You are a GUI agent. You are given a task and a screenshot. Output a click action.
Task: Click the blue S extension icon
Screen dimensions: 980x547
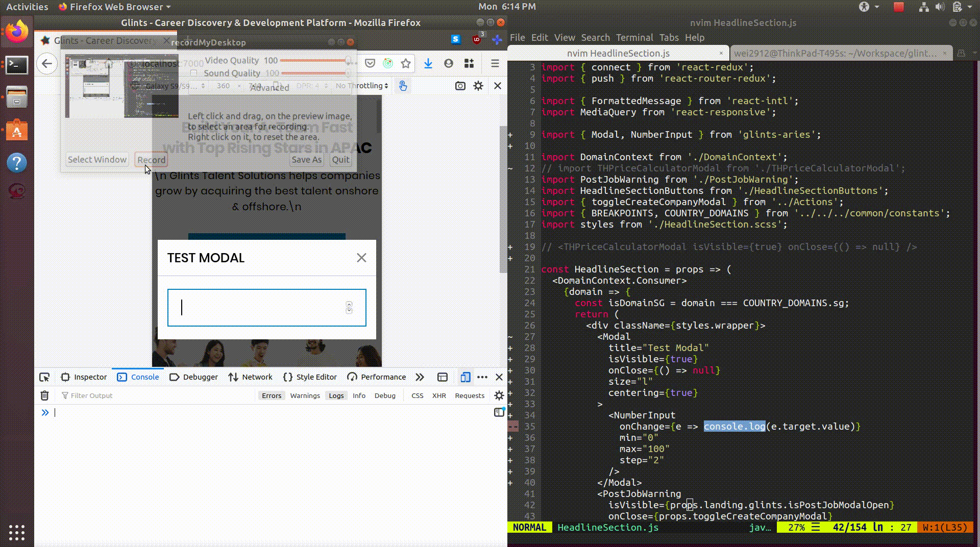pos(456,39)
